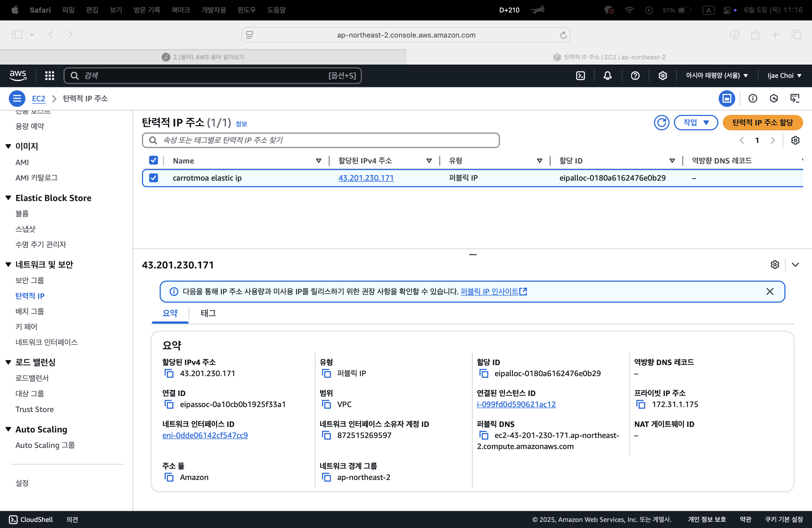
Task: Collapse the detail panel with chevron
Action: tap(795, 265)
